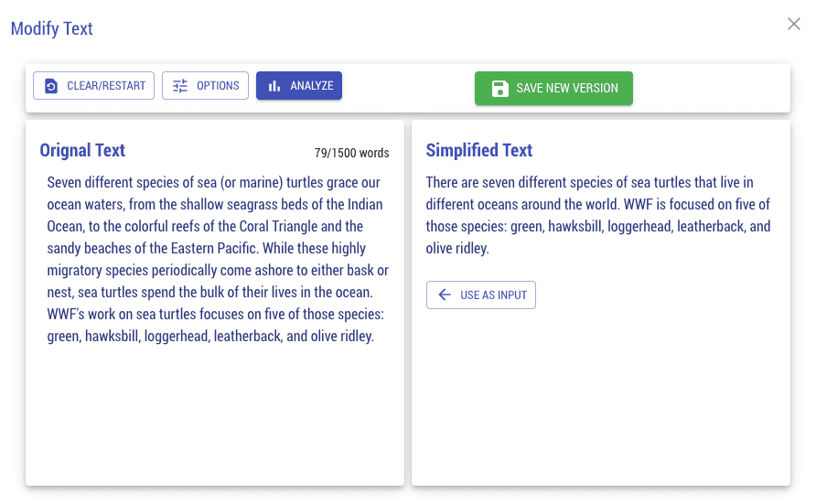Click the floppy disk save icon
The image size is (816, 504).
(x=500, y=89)
